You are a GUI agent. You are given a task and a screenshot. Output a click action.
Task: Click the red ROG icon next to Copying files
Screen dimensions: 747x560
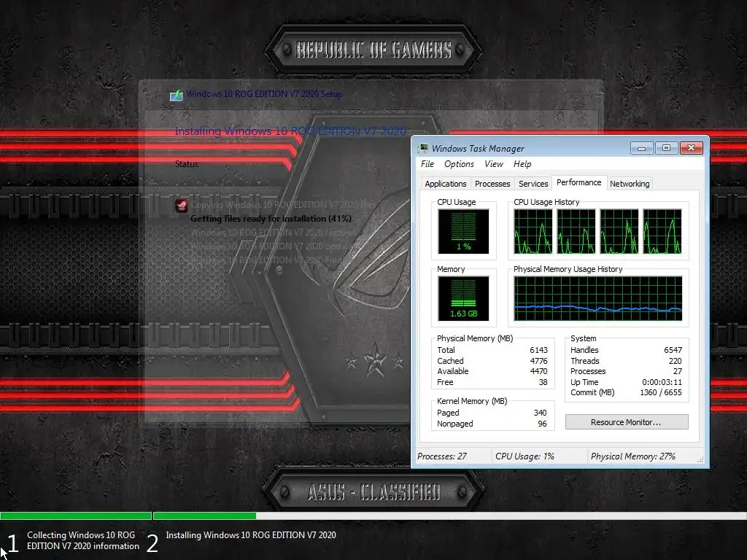tap(182, 205)
